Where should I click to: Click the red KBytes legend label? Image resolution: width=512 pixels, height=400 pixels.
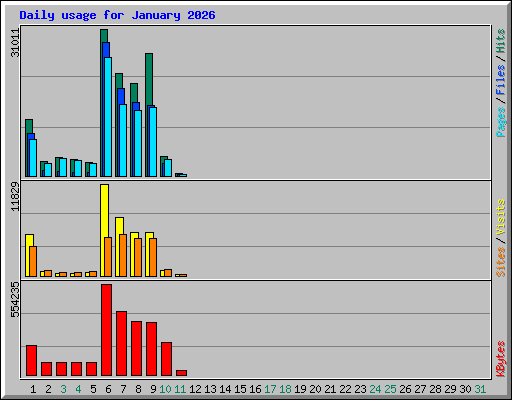pyautogui.click(x=501, y=359)
